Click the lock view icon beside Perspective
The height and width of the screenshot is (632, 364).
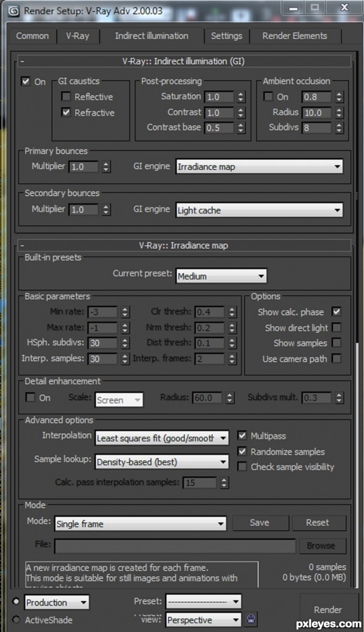click(251, 619)
